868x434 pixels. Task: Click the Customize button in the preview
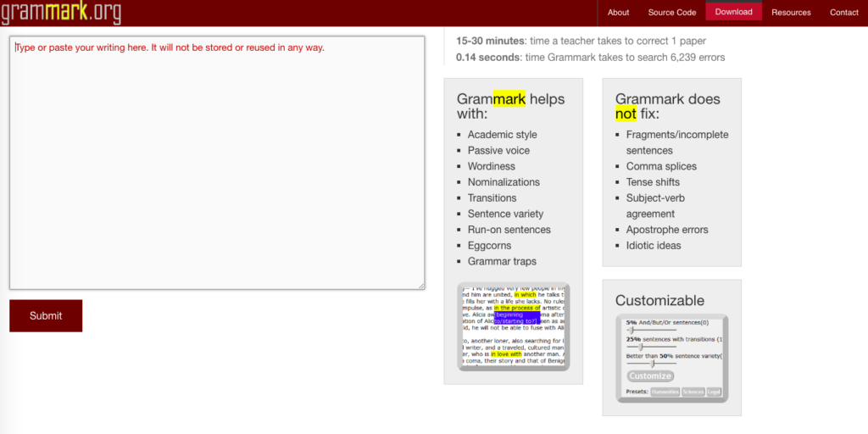pos(650,376)
